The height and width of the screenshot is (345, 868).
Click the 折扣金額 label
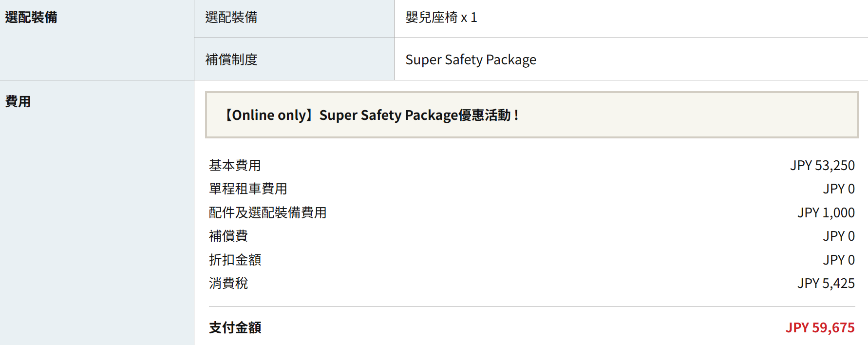235,260
